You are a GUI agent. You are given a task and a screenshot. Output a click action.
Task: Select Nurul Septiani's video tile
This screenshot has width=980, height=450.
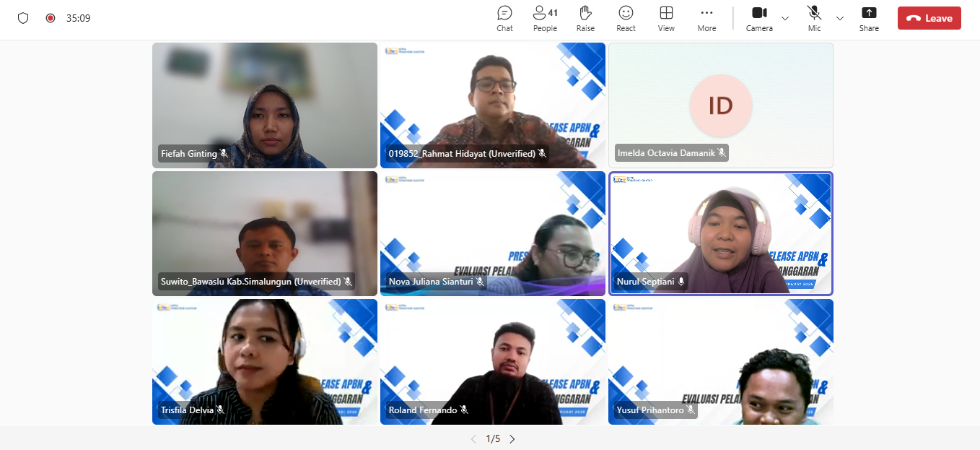(720, 233)
